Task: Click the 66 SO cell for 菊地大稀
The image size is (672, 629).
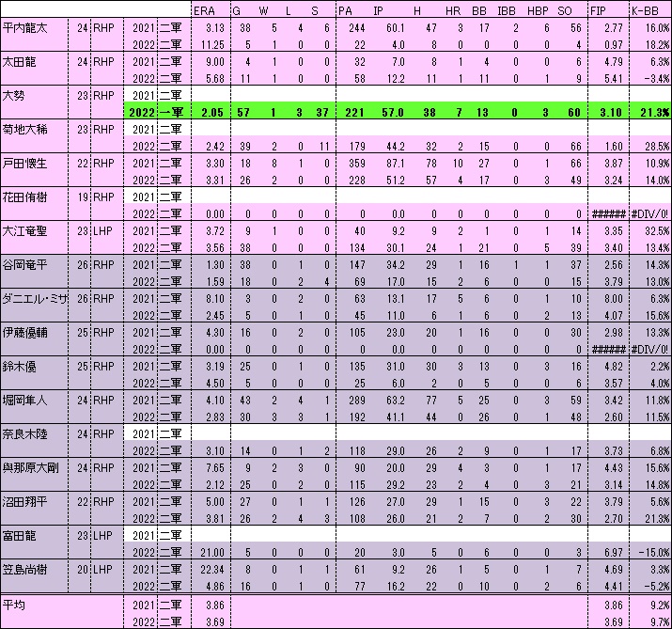Action: click(x=575, y=147)
